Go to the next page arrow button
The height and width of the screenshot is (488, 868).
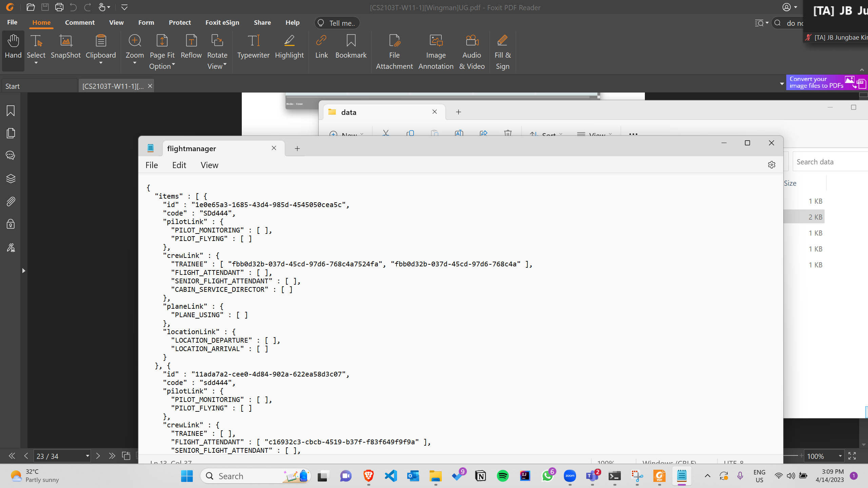pos(98,456)
